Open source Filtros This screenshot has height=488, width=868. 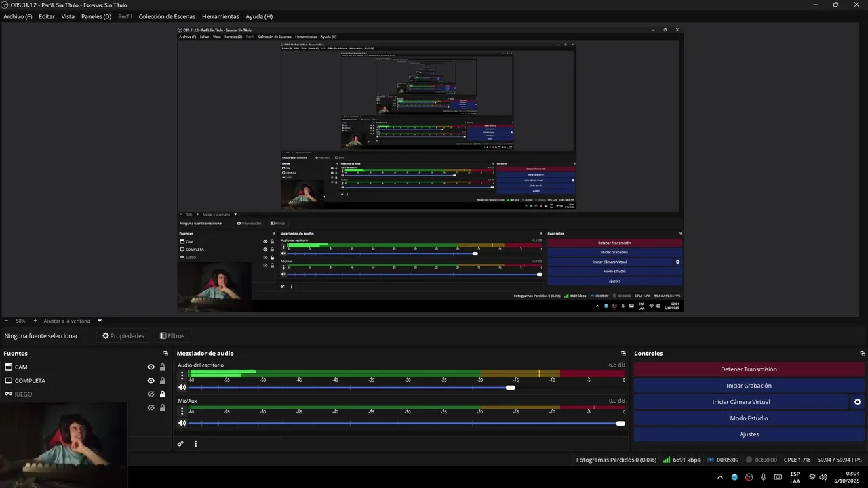coord(172,335)
